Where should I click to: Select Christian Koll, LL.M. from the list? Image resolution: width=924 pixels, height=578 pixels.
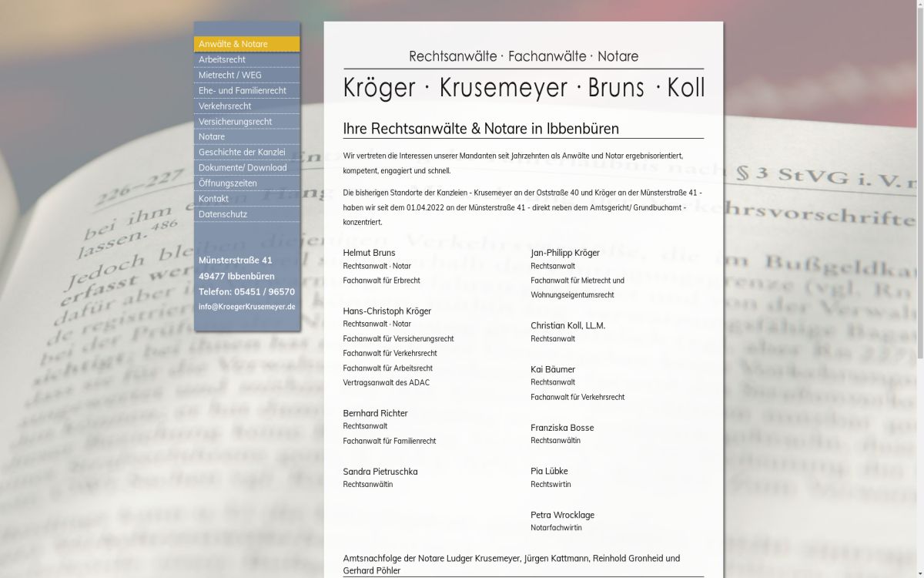point(567,325)
